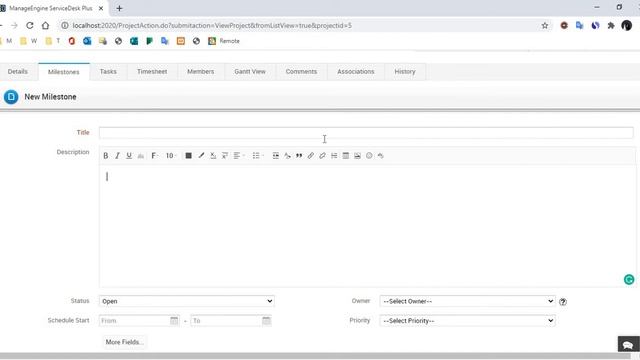Open the chat bubble widget
The image size is (640, 360).
(x=628, y=344)
